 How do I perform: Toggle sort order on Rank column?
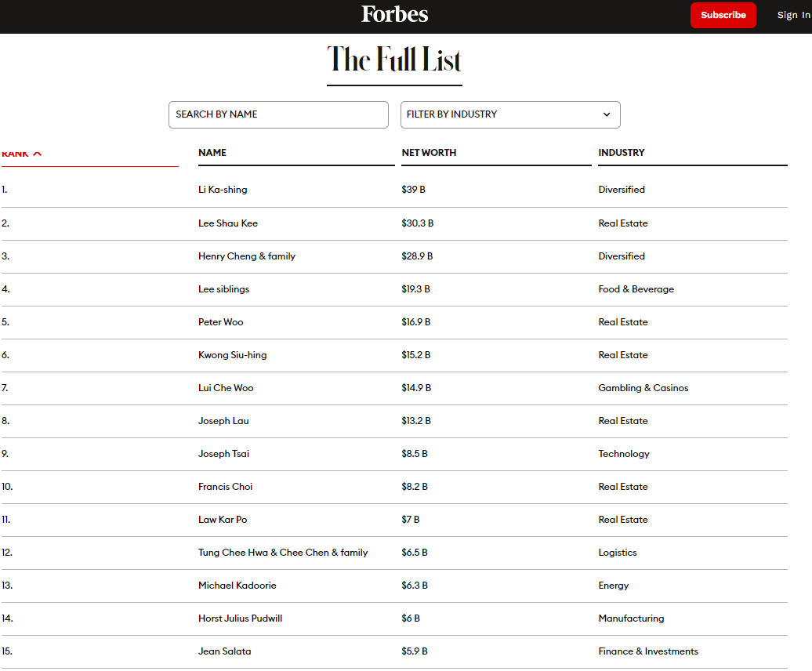point(22,154)
